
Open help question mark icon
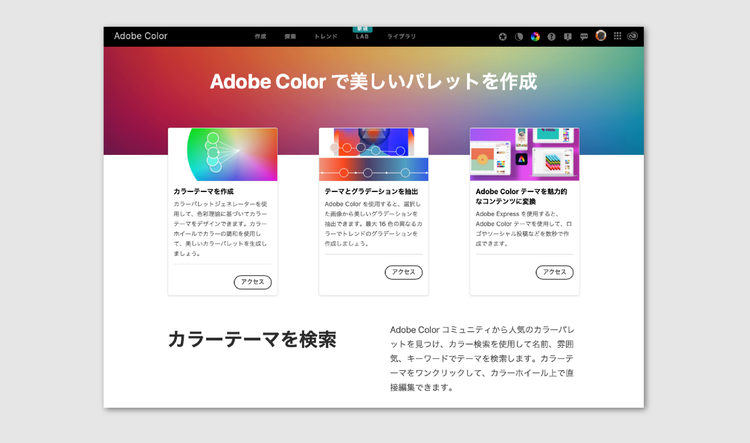[x=551, y=36]
